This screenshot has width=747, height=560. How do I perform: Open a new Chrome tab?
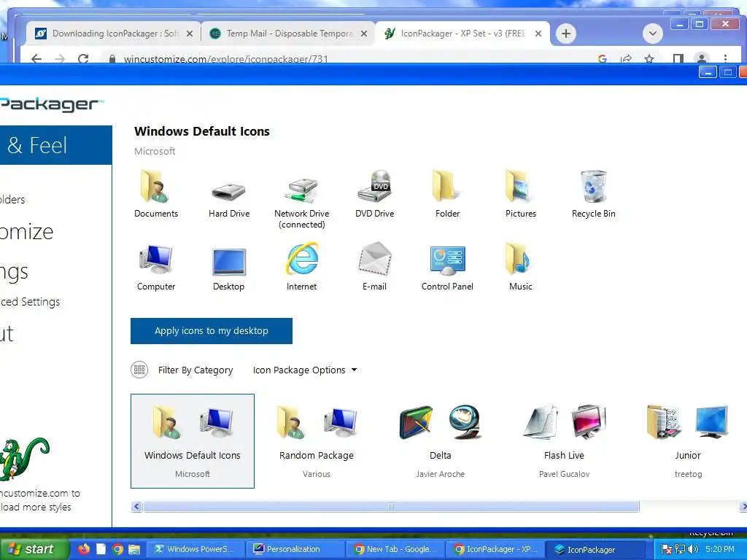[x=566, y=34]
